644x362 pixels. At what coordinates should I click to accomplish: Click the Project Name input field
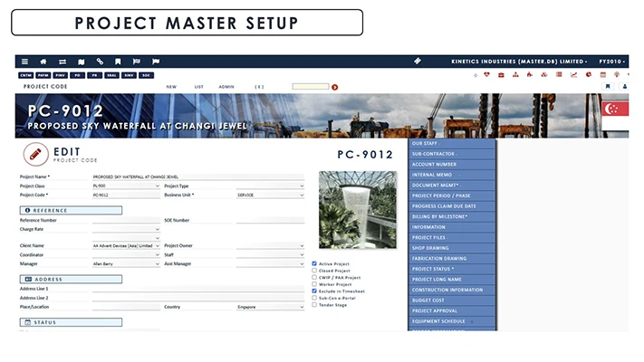point(198,176)
